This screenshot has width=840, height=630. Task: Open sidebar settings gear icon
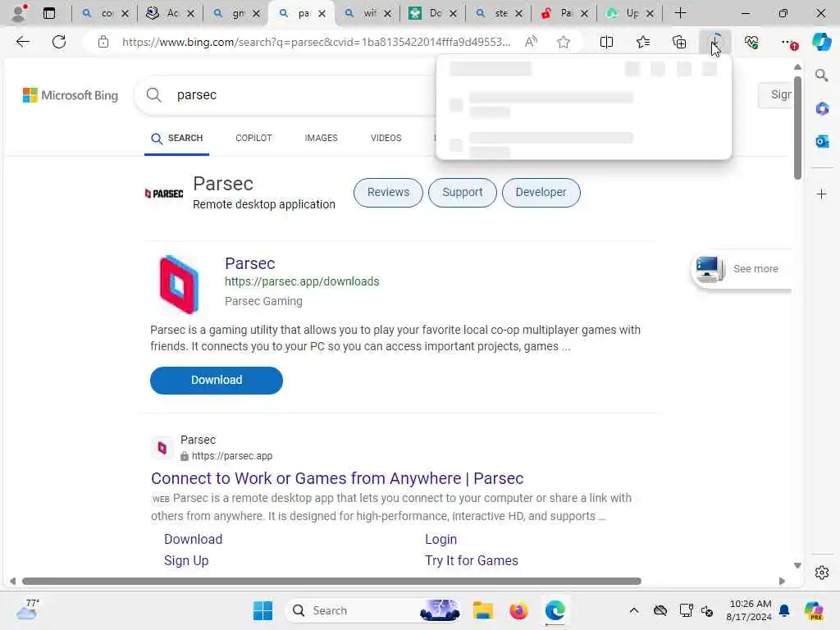(822, 573)
